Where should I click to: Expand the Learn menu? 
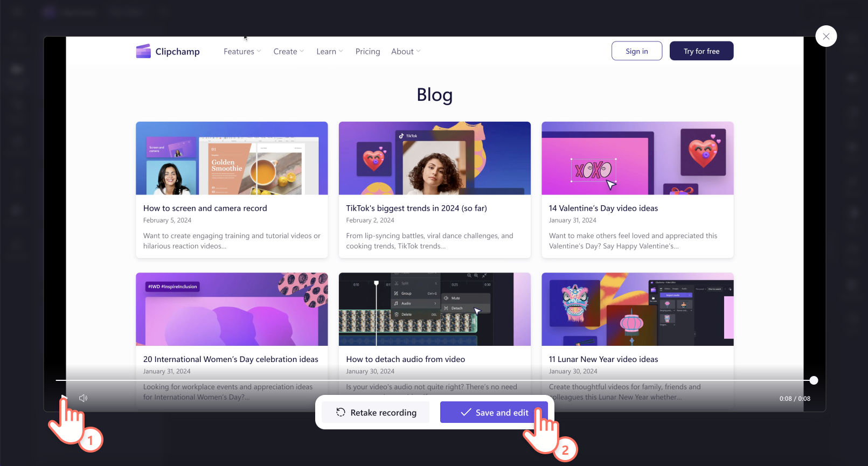pyautogui.click(x=330, y=52)
